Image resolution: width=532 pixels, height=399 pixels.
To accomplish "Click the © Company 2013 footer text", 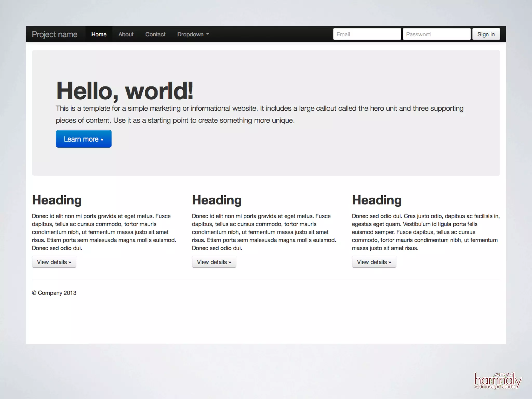I will (x=54, y=293).
